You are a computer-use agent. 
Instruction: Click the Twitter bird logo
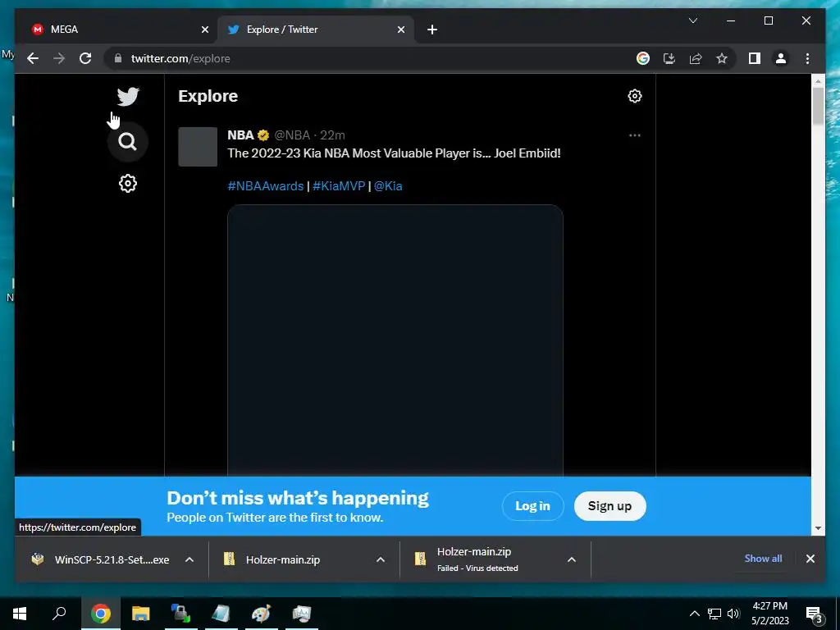tap(128, 97)
